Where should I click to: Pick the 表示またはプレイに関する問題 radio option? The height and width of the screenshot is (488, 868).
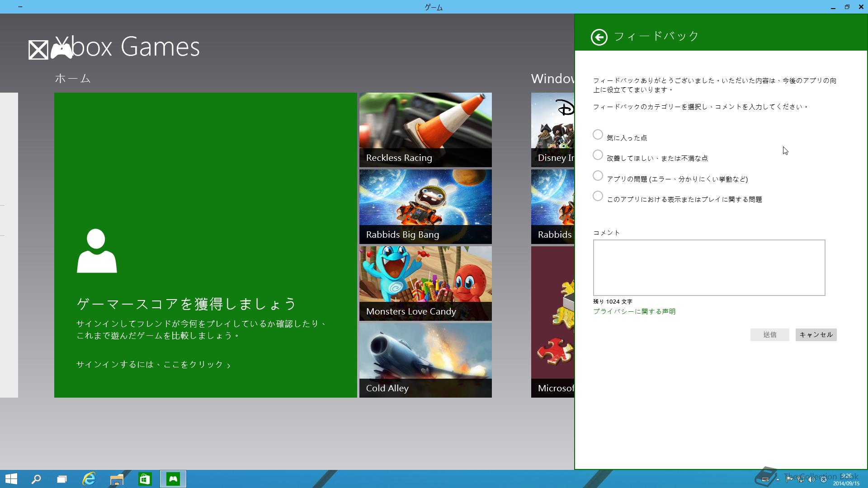(x=598, y=196)
